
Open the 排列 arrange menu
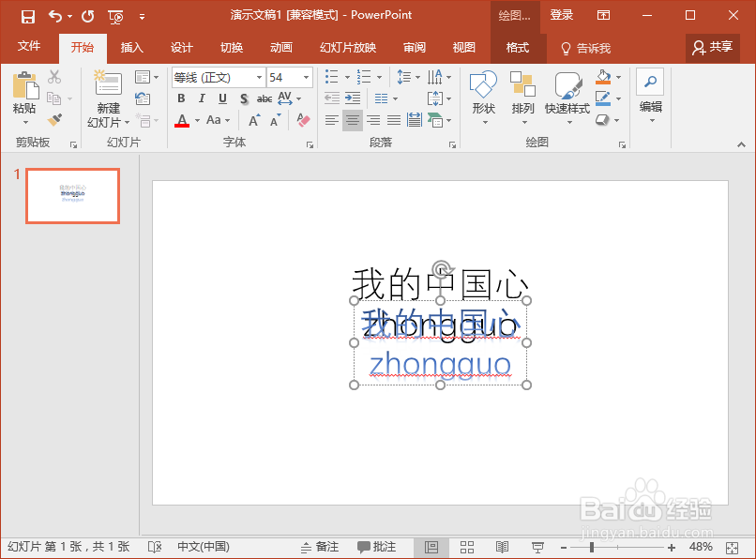[x=523, y=97]
